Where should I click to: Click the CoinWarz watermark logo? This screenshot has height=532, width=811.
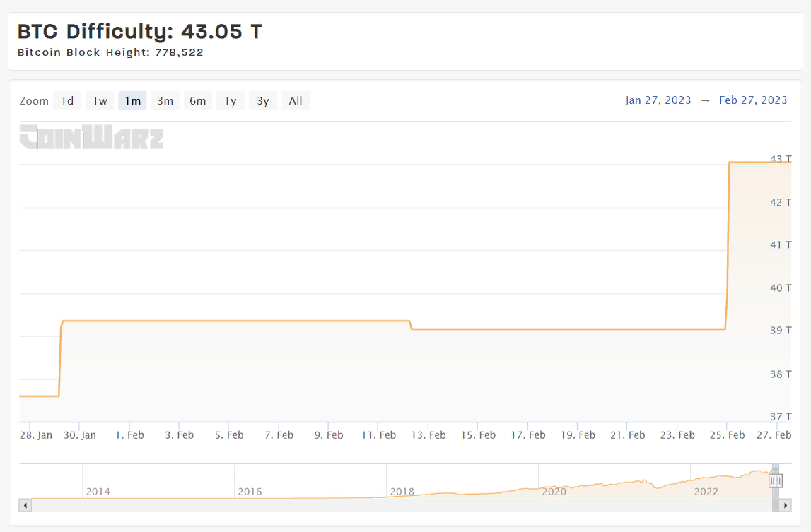tap(91, 137)
